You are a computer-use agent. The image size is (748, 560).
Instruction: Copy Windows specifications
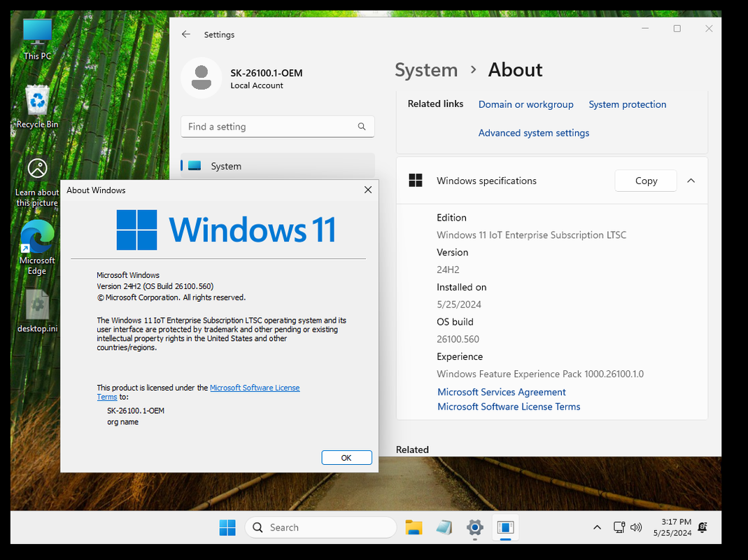pyautogui.click(x=646, y=181)
